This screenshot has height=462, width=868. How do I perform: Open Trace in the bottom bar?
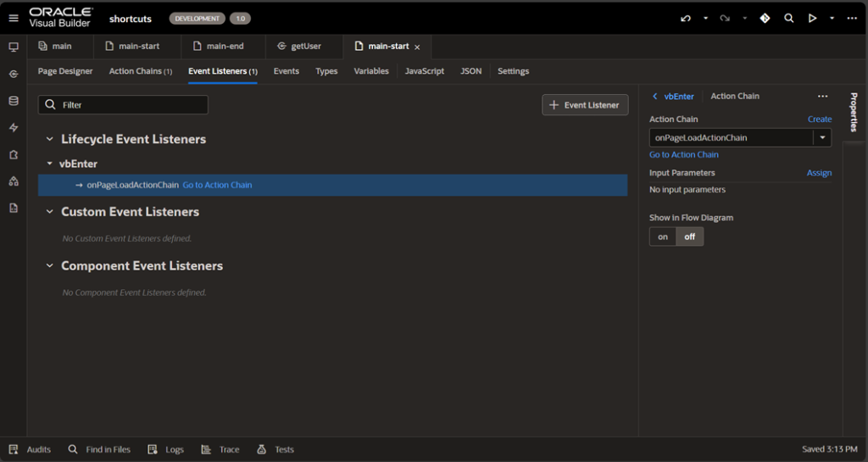220,449
